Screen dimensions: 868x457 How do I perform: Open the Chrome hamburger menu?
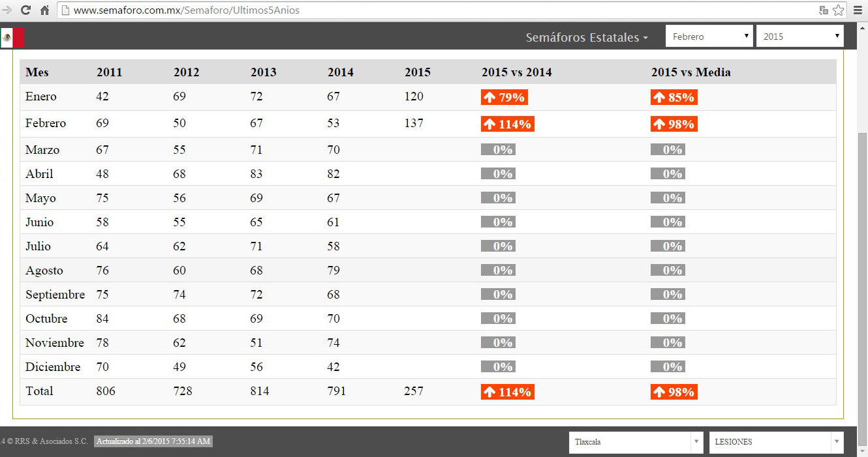pos(858,10)
